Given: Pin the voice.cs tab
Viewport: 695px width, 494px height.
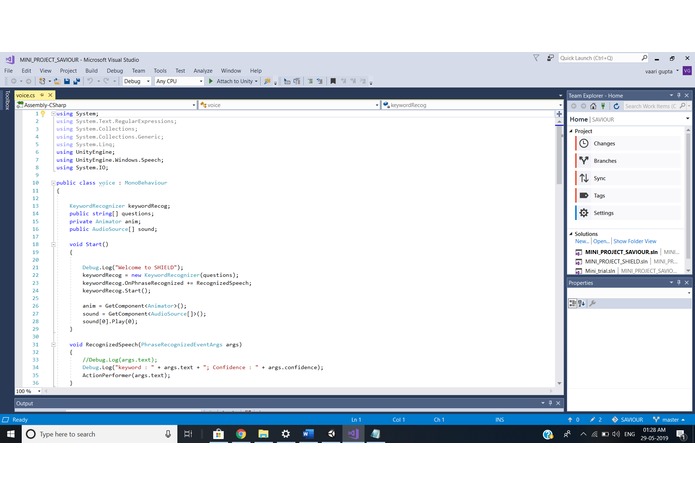Looking at the screenshot, I should tap(43, 95).
